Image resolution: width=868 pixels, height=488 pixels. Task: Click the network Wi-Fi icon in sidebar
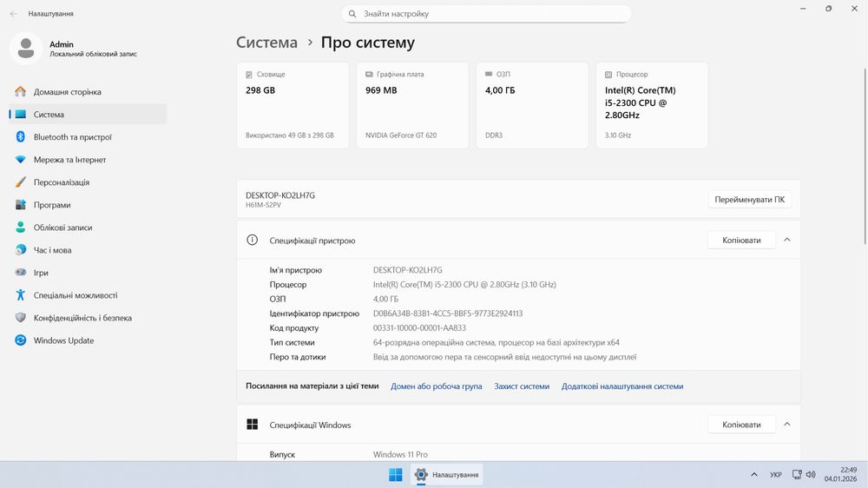tap(21, 160)
